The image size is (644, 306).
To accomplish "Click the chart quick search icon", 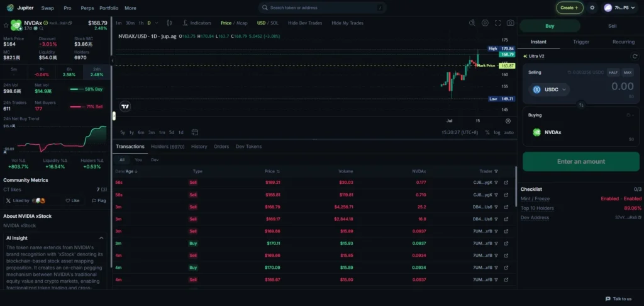I will pyautogui.click(x=472, y=23).
